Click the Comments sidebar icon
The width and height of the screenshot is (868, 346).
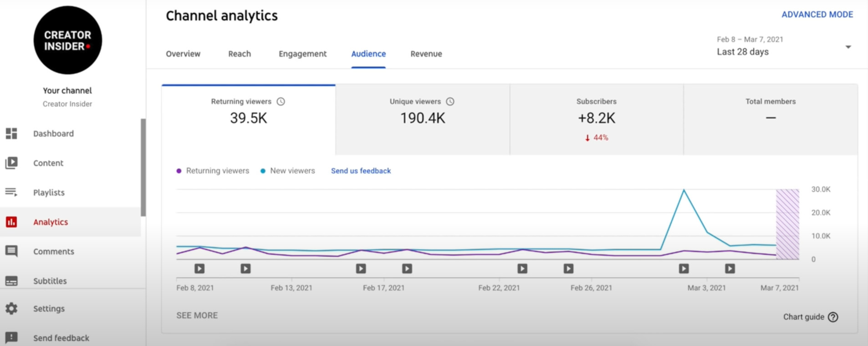pos(11,251)
